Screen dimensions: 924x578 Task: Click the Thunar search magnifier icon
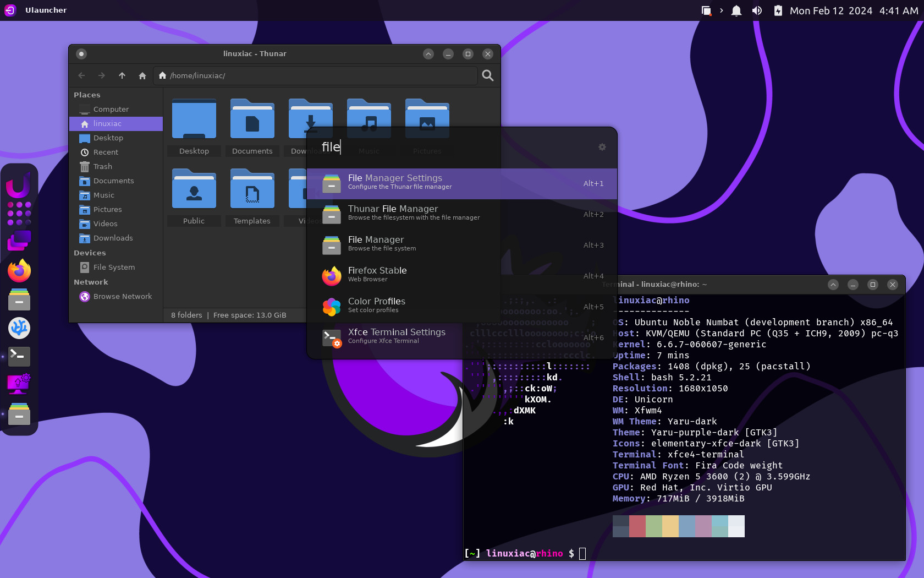[x=488, y=75]
